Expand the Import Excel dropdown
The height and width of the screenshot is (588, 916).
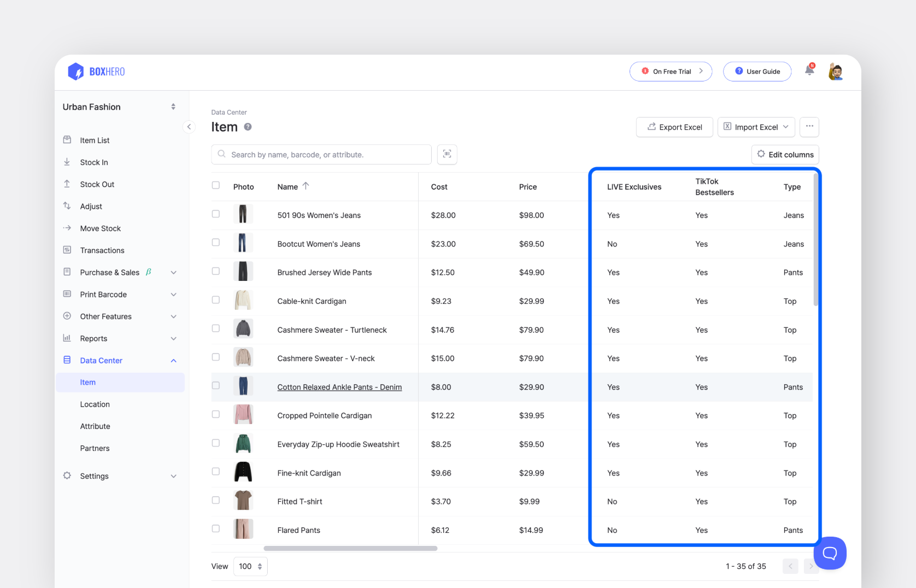[x=785, y=127]
